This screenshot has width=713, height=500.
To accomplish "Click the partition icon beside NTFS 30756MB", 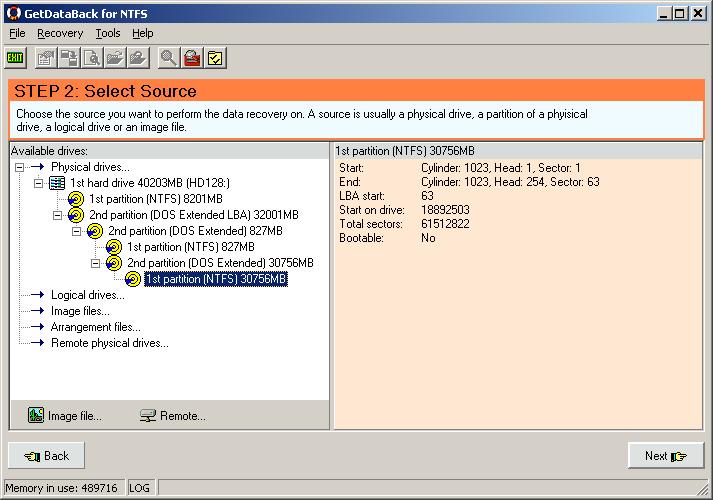I will point(133,279).
